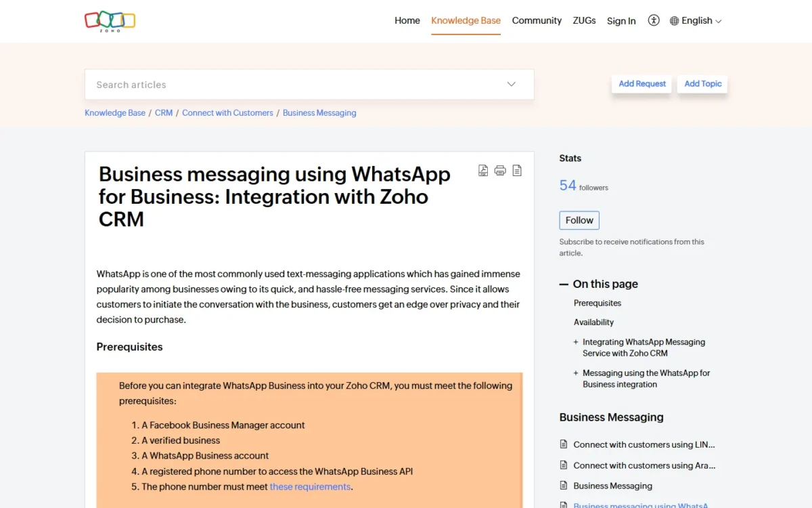Image resolution: width=812 pixels, height=508 pixels.
Task: Click 'A Facebook Business Manager account' item
Action: (223, 425)
